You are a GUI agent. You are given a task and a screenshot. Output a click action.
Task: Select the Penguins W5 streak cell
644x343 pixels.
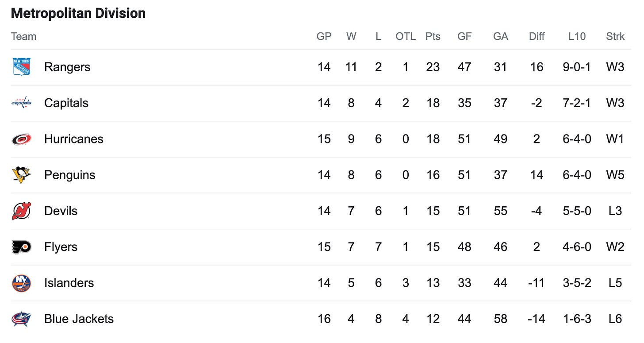[x=615, y=175]
